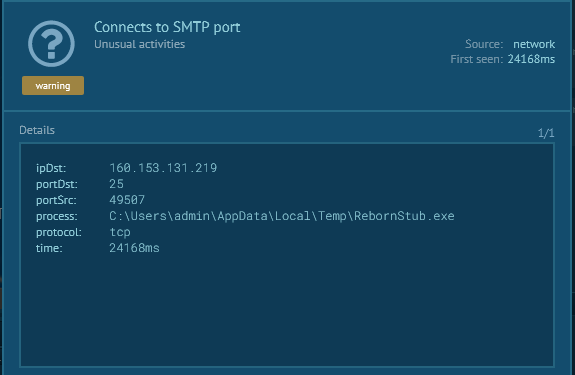
Task: Select the RebornStub.exe process path
Action: [x=282, y=216]
